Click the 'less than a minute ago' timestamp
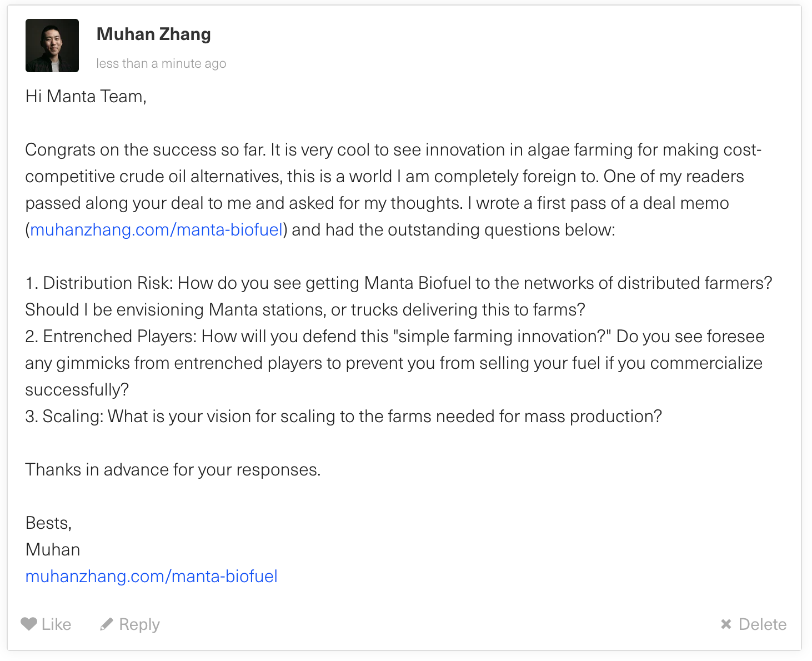The image size is (812, 661). [x=161, y=63]
